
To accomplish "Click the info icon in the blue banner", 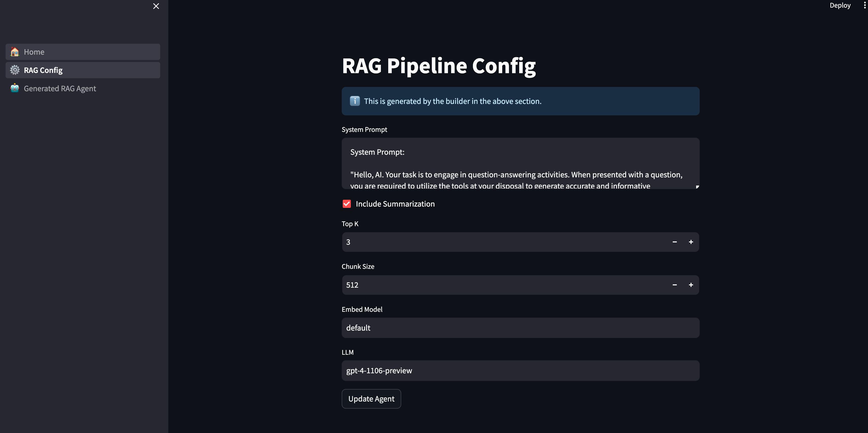I will (354, 101).
